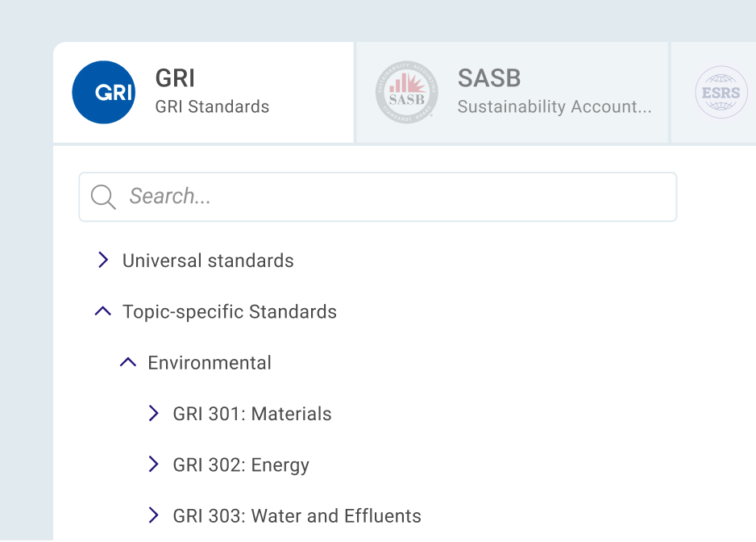The width and height of the screenshot is (756, 542).
Task: Click the SASB logo icon
Action: click(x=407, y=92)
